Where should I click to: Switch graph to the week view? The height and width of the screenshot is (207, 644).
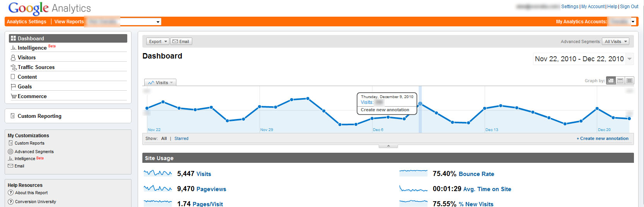coord(620,81)
